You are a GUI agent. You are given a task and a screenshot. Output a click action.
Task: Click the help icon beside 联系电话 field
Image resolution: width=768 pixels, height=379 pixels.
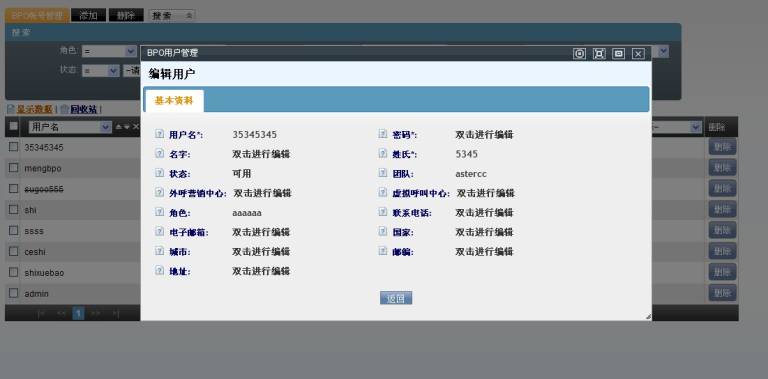383,212
